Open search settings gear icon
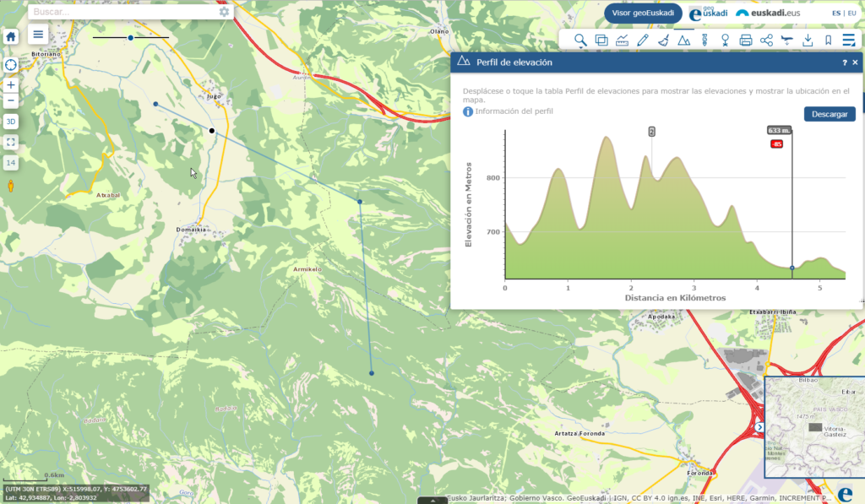This screenshot has height=504, width=865. 224,12
